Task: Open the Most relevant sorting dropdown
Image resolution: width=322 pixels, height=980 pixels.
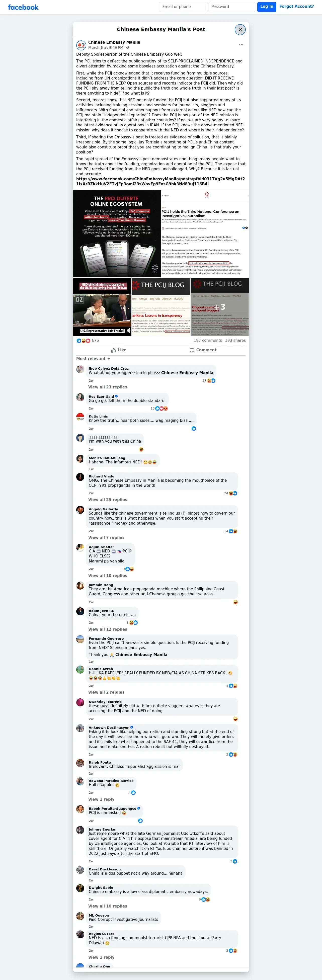Action: tap(93, 359)
